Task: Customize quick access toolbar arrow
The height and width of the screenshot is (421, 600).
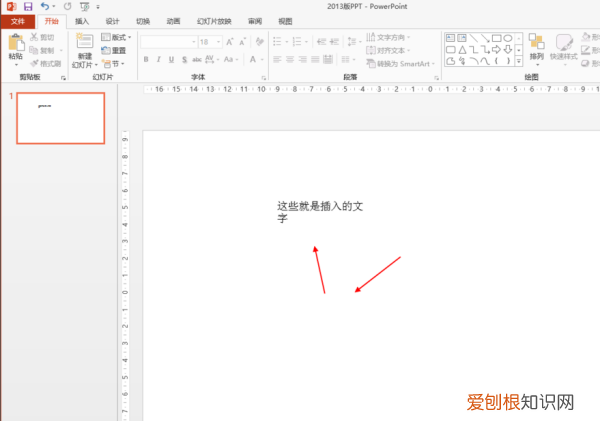Action: (98, 7)
